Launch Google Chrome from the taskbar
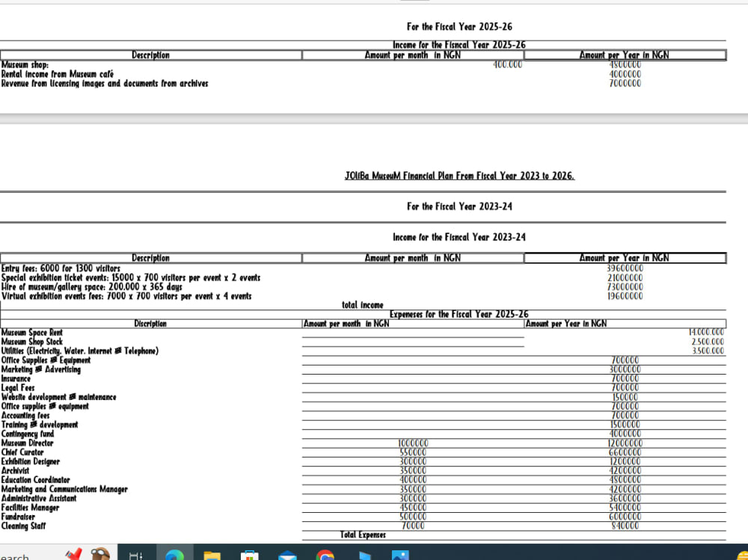 [x=325, y=556]
